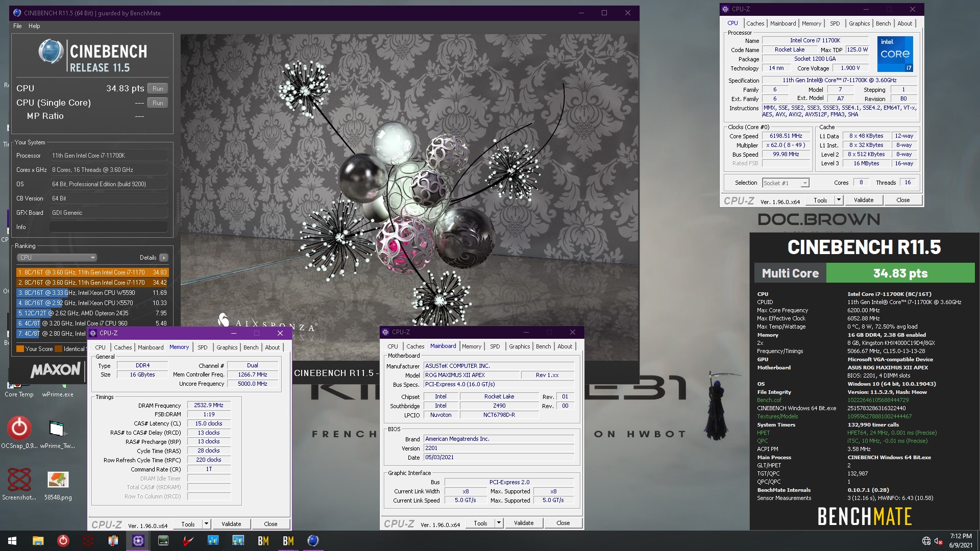
Task: Select ranking entry with score 34.42
Action: [x=92, y=283]
